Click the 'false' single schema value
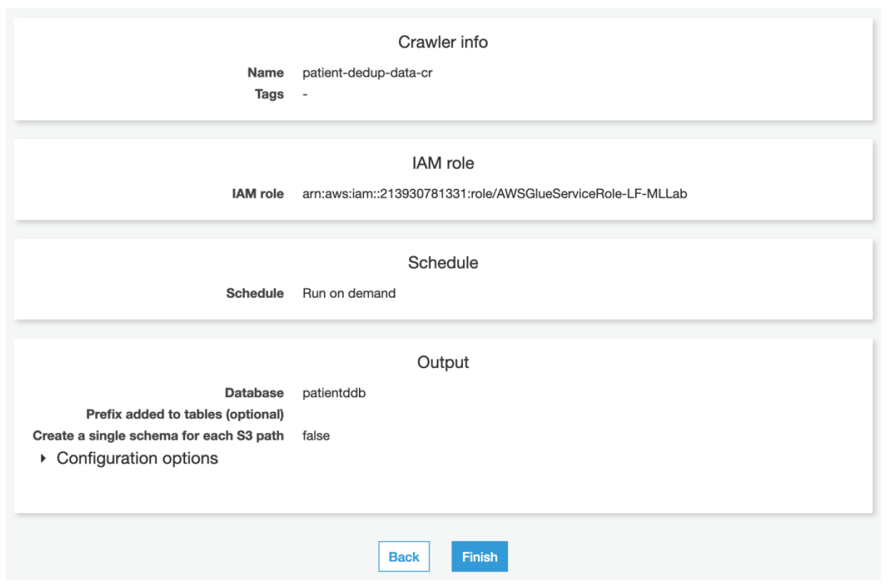The image size is (889, 588). (316, 436)
